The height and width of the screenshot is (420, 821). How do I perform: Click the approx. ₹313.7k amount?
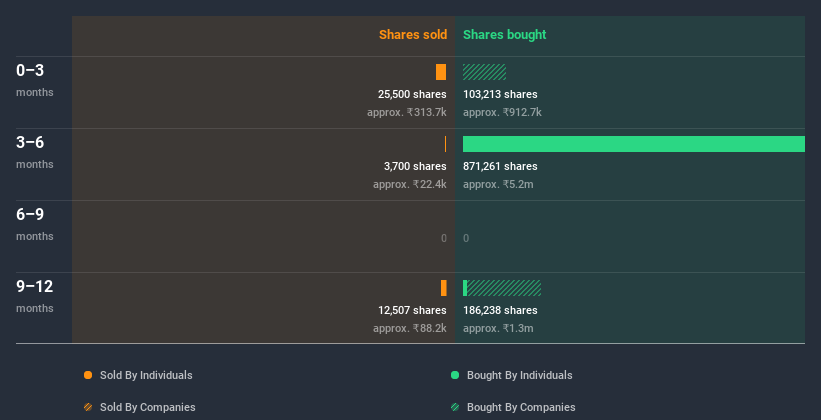point(407,113)
